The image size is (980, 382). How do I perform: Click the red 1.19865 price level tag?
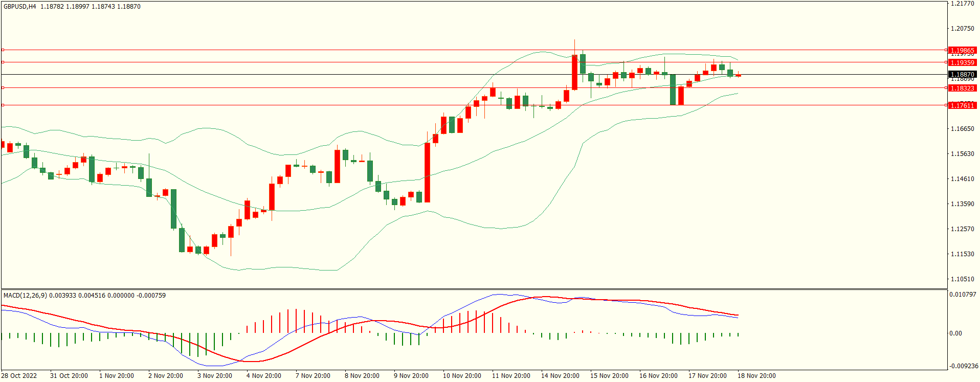(x=962, y=51)
